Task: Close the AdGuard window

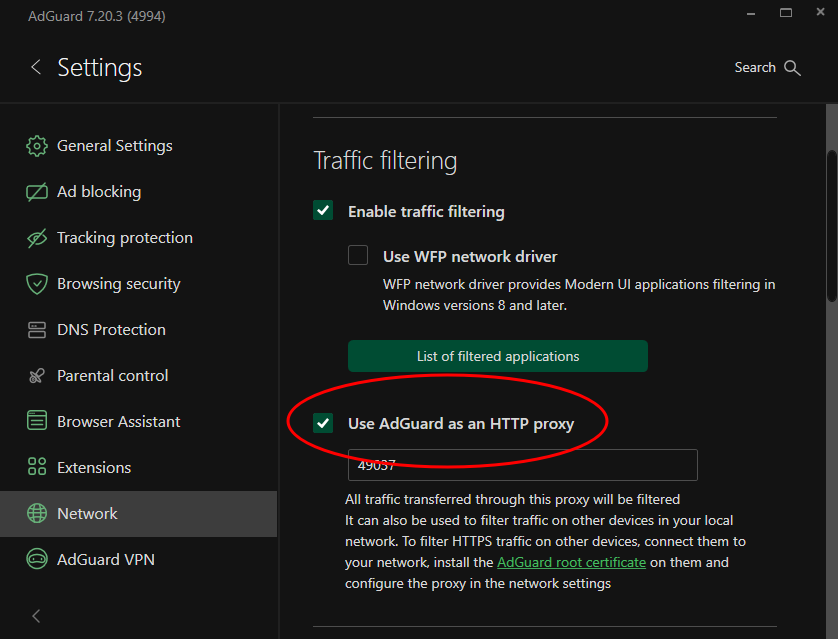Action: [x=820, y=12]
